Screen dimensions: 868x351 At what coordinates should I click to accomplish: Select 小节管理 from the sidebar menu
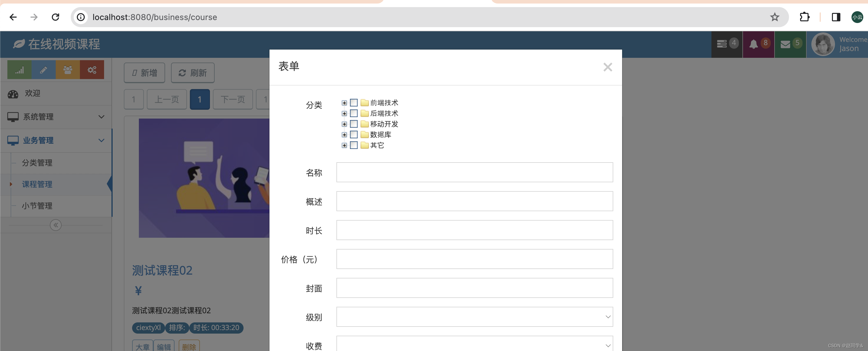pyautogui.click(x=37, y=206)
